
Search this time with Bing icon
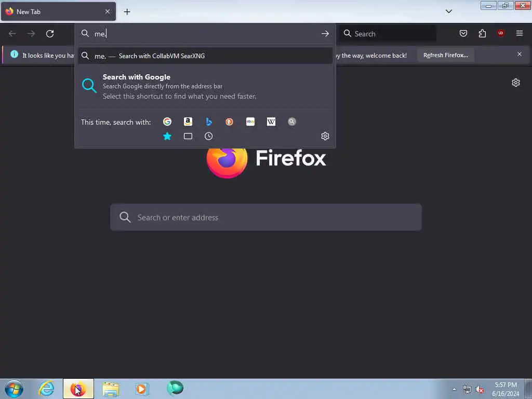point(209,122)
